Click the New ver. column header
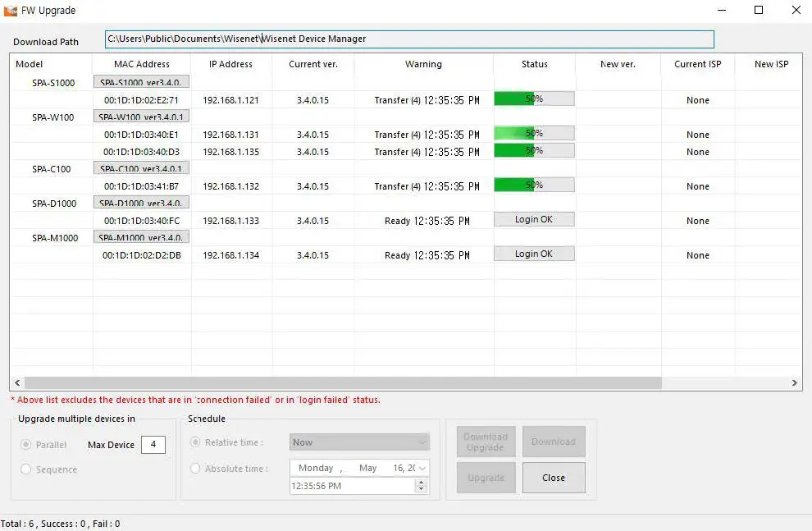Viewport: 812px width, 531px height. (x=618, y=64)
